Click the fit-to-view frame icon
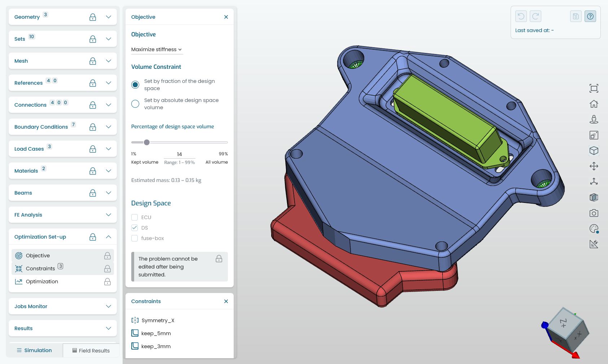The image size is (608, 364). [x=594, y=88]
